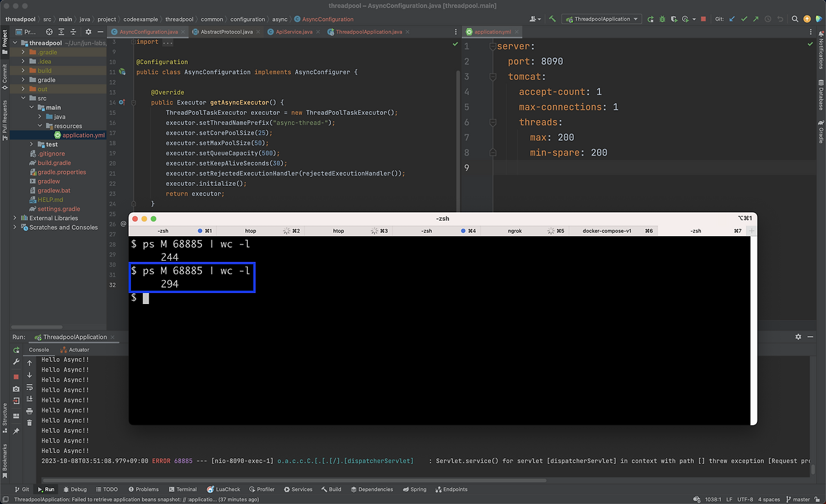
Task: Select build.gradle file in project tree
Action: [x=54, y=163]
